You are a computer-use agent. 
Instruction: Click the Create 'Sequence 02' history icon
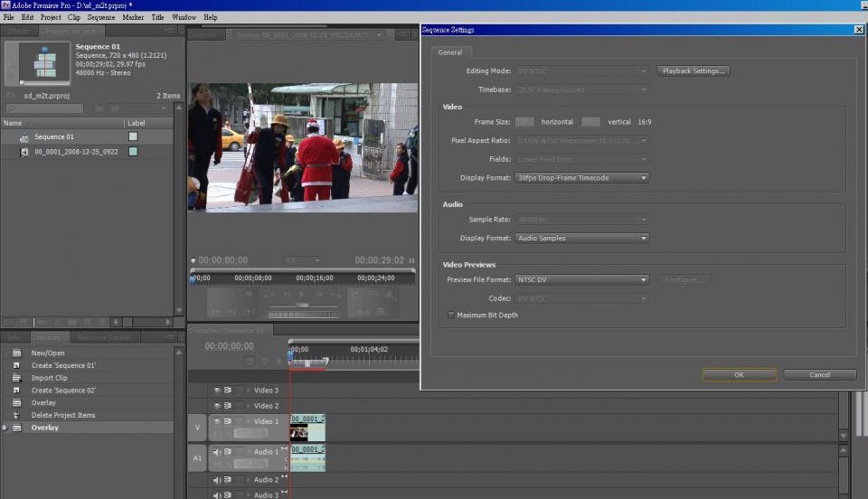pos(15,391)
